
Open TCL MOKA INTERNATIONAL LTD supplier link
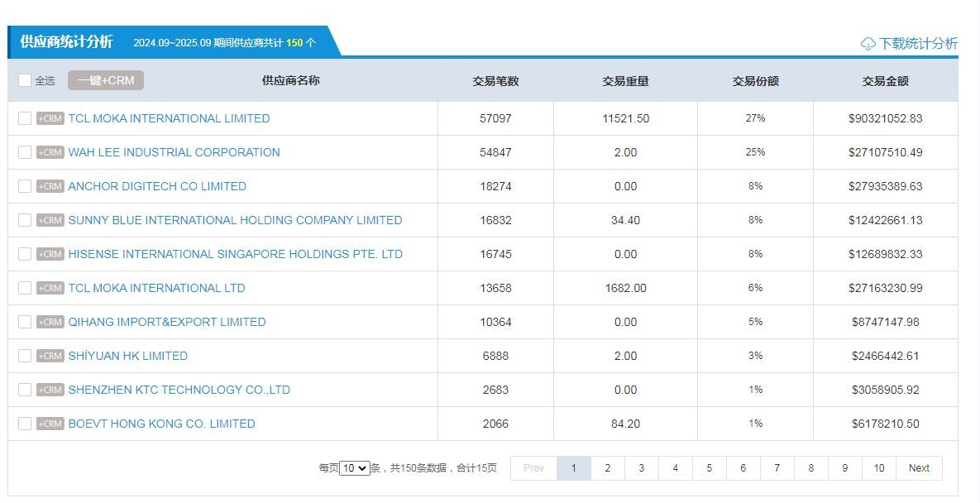156,288
